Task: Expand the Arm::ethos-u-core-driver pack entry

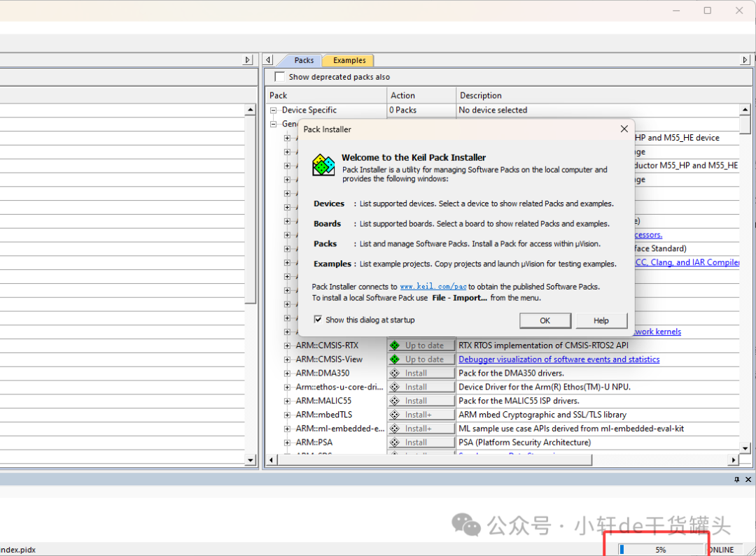Action: [286, 387]
